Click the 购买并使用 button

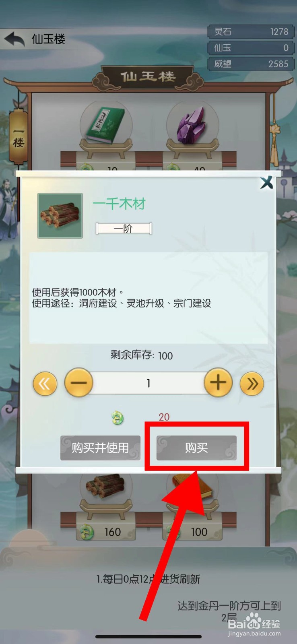click(100, 448)
